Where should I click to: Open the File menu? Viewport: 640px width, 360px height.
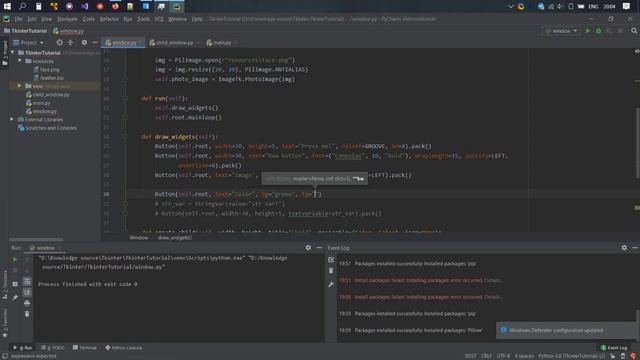point(18,19)
